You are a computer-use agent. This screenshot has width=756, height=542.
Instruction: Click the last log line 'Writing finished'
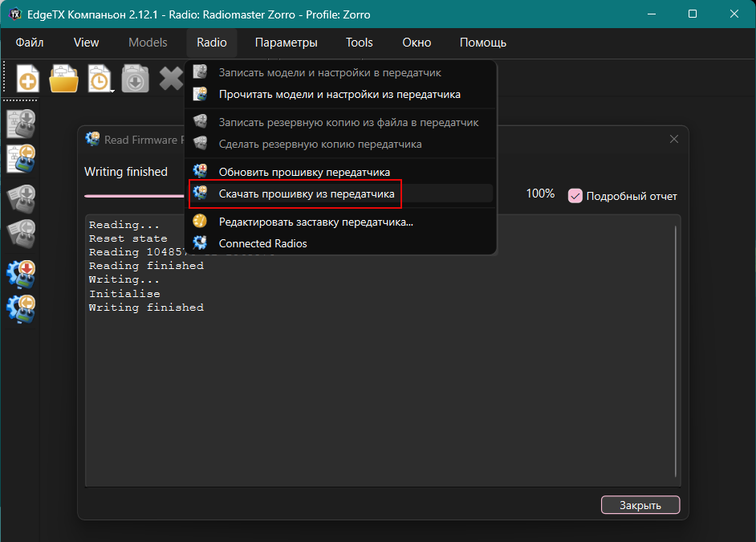[x=146, y=308]
